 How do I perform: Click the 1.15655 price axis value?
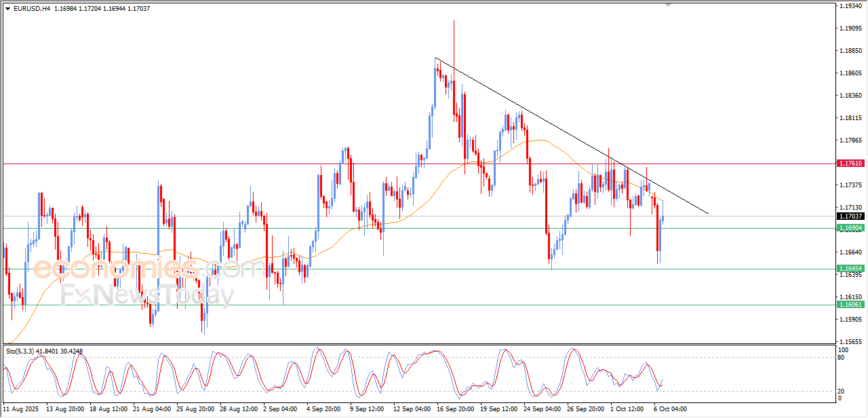click(850, 342)
